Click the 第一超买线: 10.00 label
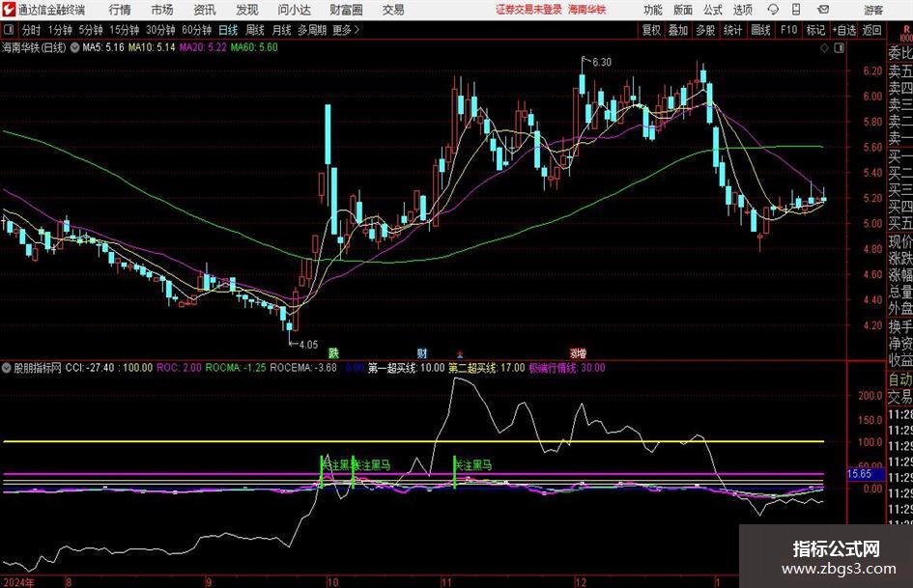This screenshot has width=913, height=588. point(406,368)
